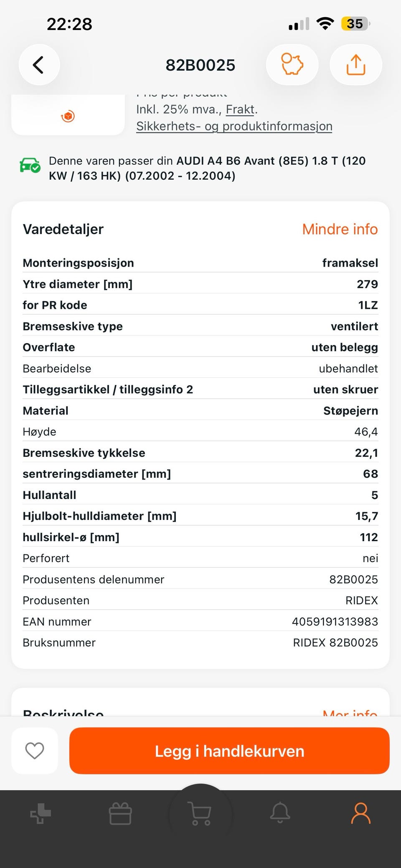This screenshot has height=868, width=401.
Task: Open notifications bell tab
Action: pyautogui.click(x=280, y=813)
